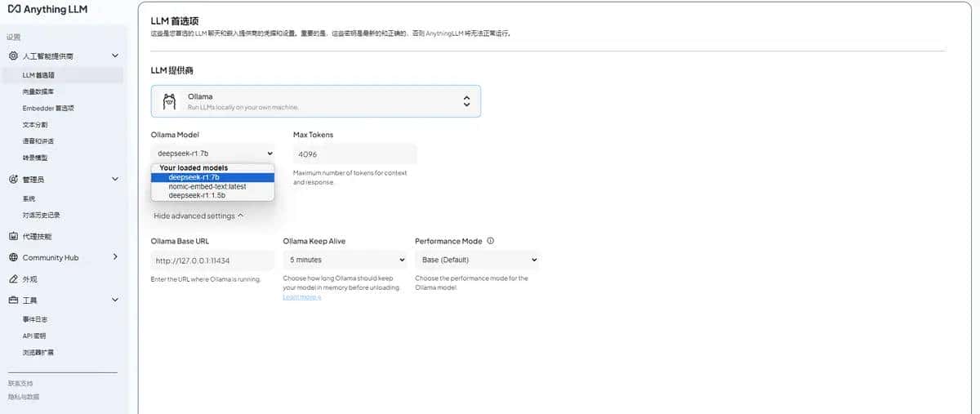Choose deepseek-r1:1.5b in the model list
The width and height of the screenshot is (980, 414).
197,196
